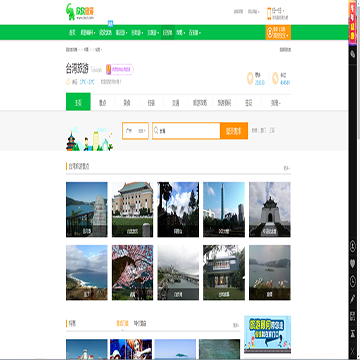Click the heart favorites icon in right sidebar
The image size is (360, 360).
[353, 264]
